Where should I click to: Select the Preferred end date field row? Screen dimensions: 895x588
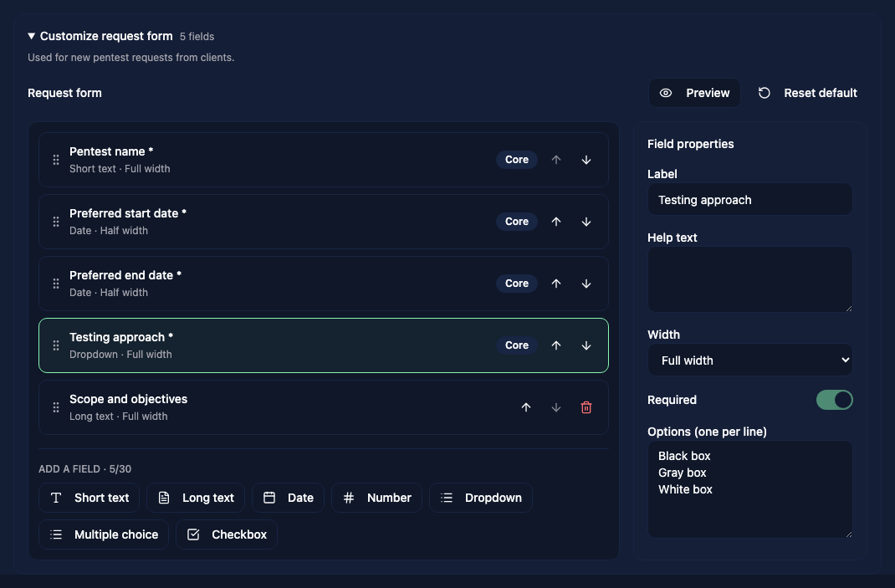[x=324, y=284]
